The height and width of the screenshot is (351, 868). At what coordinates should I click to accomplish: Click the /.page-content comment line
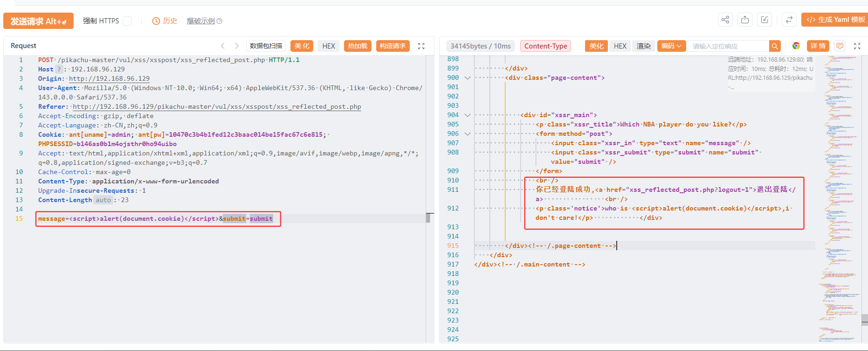561,246
